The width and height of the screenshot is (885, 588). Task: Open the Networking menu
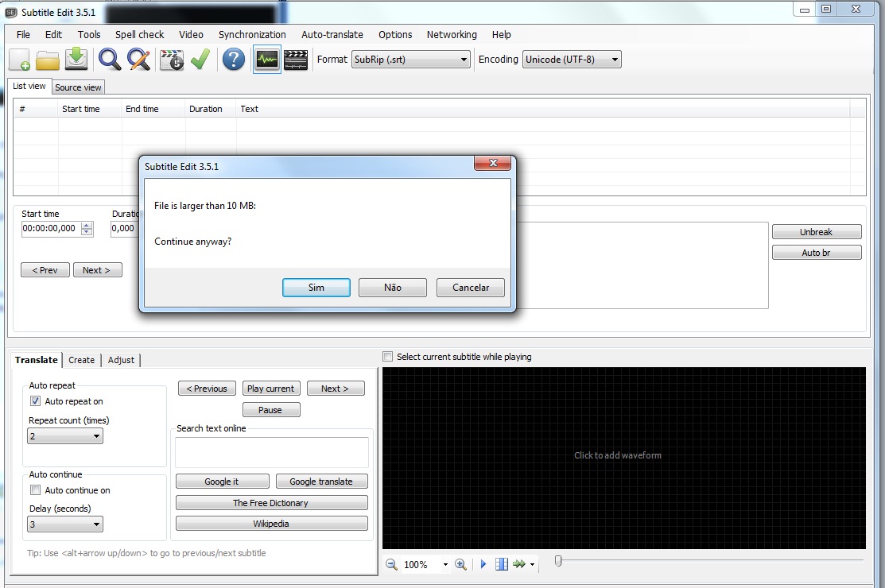452,34
